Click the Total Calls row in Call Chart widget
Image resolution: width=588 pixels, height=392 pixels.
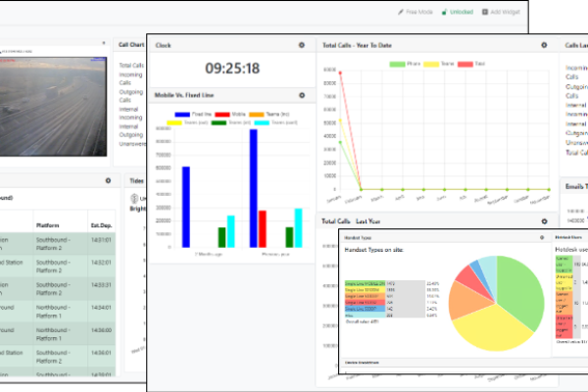click(x=131, y=66)
